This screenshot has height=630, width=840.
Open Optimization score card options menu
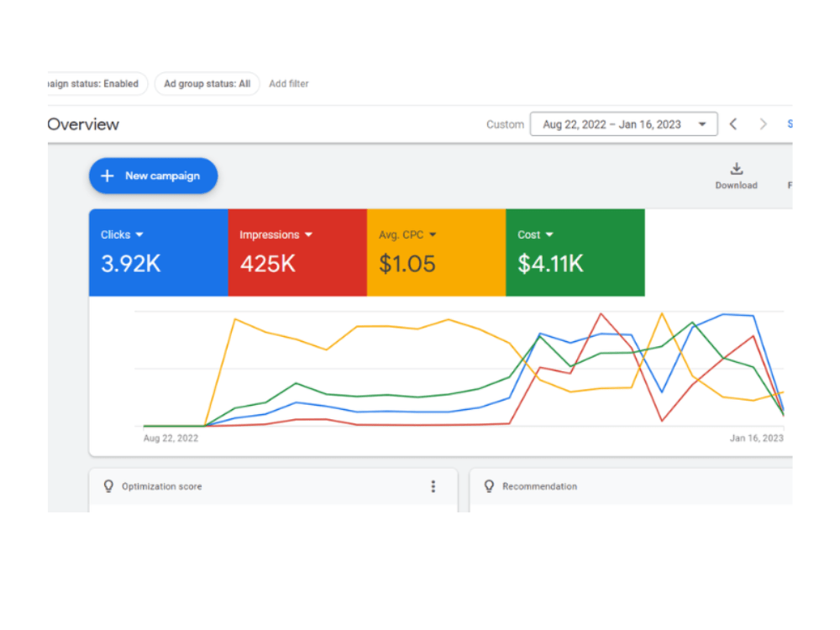coord(433,486)
